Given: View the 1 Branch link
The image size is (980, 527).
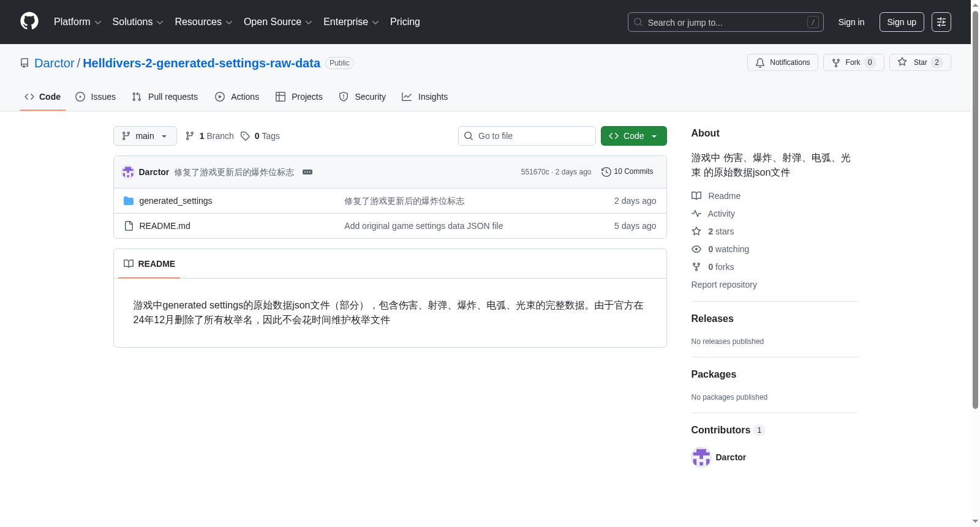Looking at the screenshot, I should pyautogui.click(x=210, y=136).
